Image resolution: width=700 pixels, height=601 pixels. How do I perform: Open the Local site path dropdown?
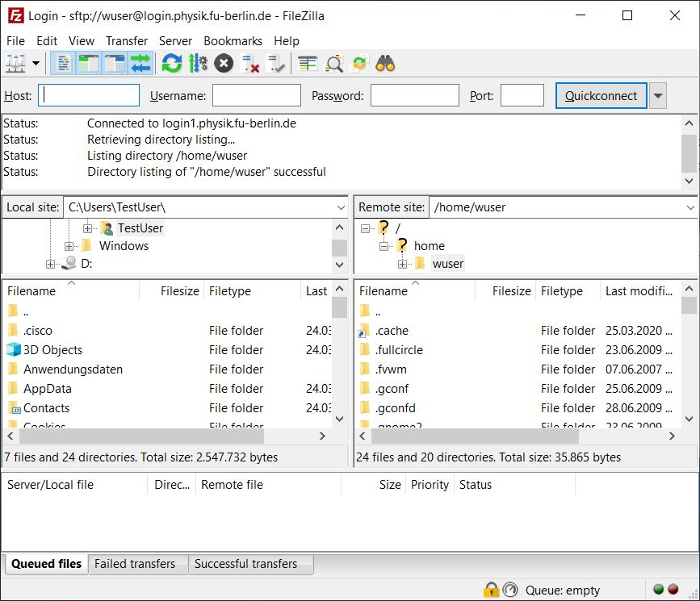(x=341, y=207)
